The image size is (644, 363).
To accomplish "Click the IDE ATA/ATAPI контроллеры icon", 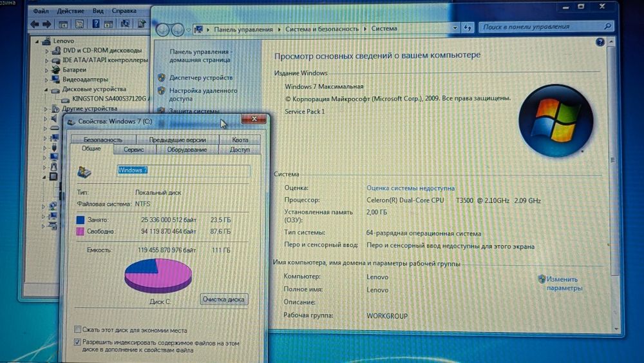I will 56,61.
